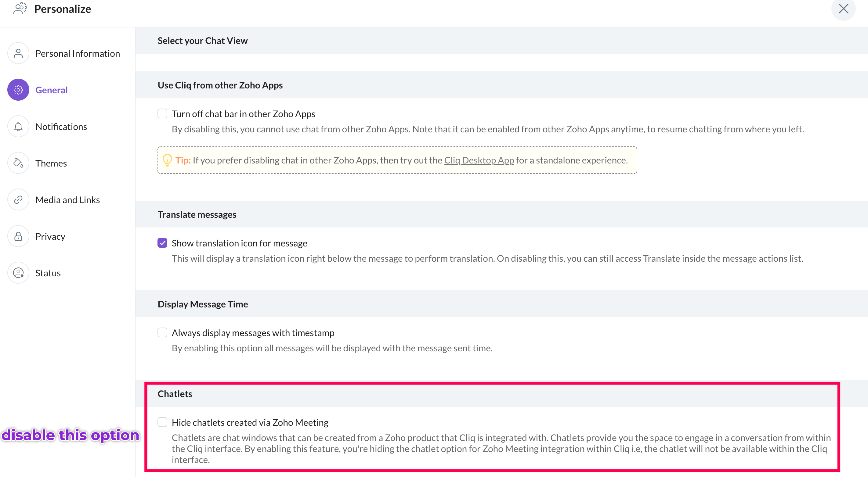Click the tip lightbulb icon
Image resolution: width=868 pixels, height=477 pixels.
tap(167, 160)
